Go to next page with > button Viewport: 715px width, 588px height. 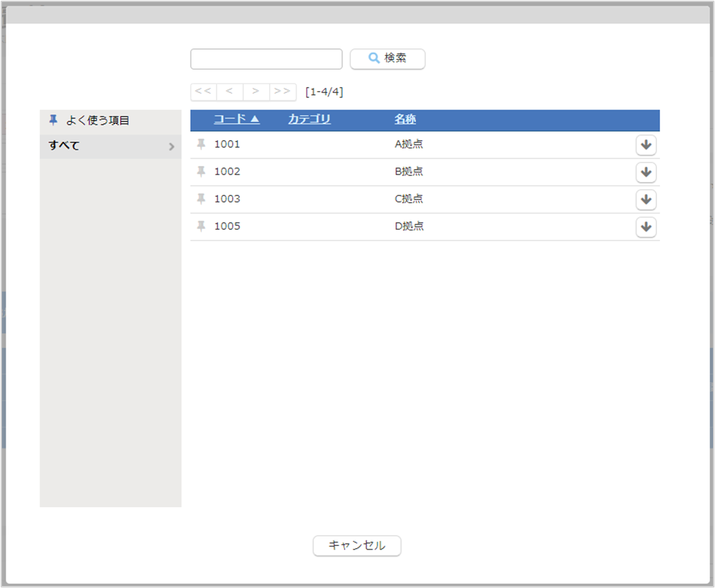[256, 92]
